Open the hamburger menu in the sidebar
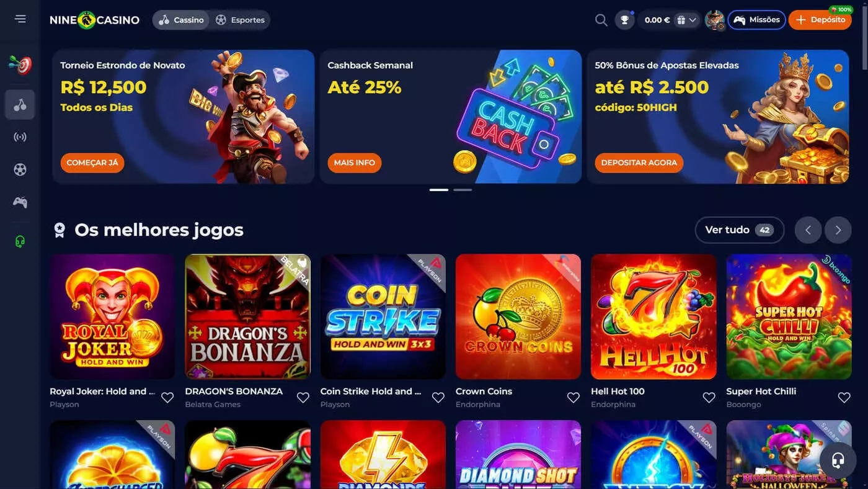 point(20,19)
